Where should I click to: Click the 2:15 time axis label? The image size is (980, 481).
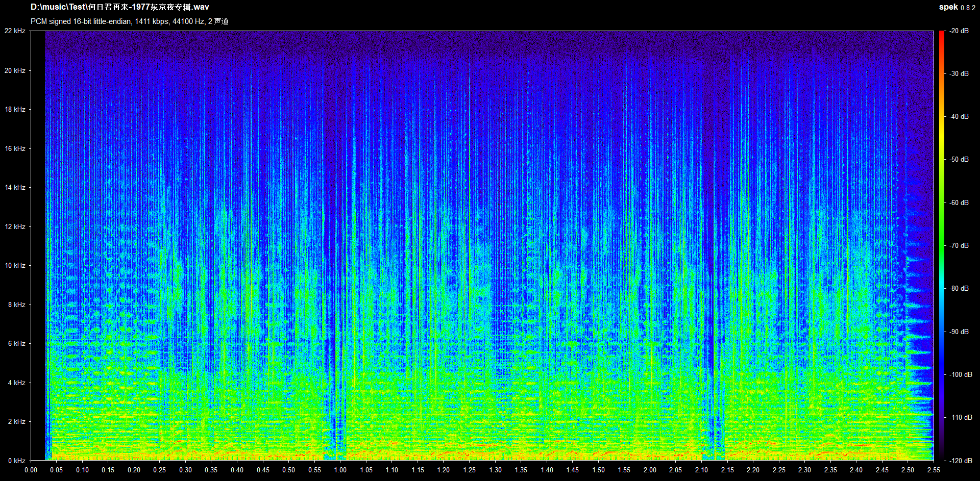point(727,470)
